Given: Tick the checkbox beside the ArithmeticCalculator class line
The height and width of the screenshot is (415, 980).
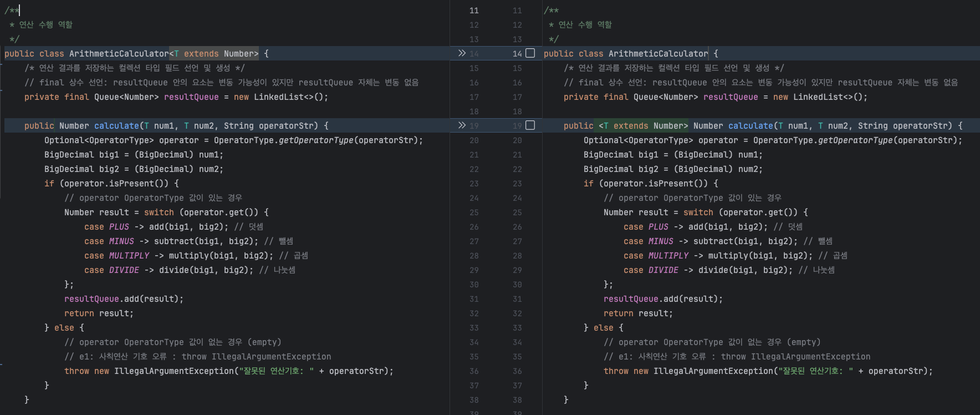Looking at the screenshot, I should (530, 53).
